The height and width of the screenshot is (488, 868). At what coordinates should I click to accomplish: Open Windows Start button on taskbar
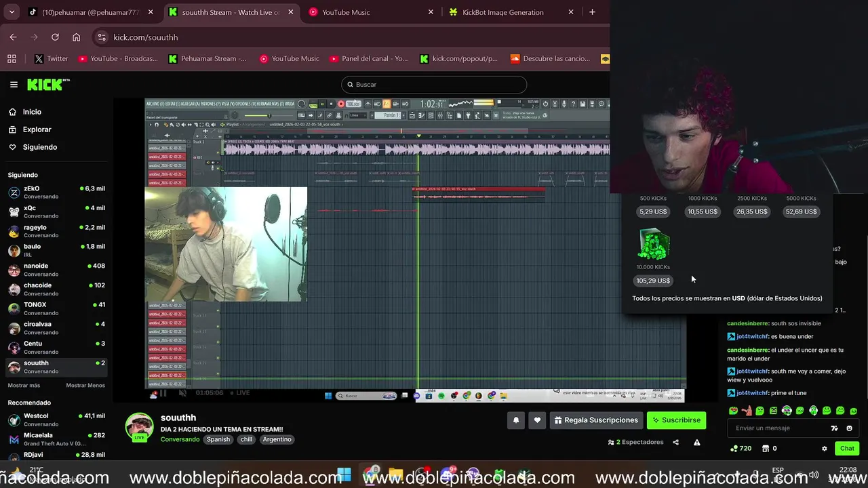click(344, 475)
